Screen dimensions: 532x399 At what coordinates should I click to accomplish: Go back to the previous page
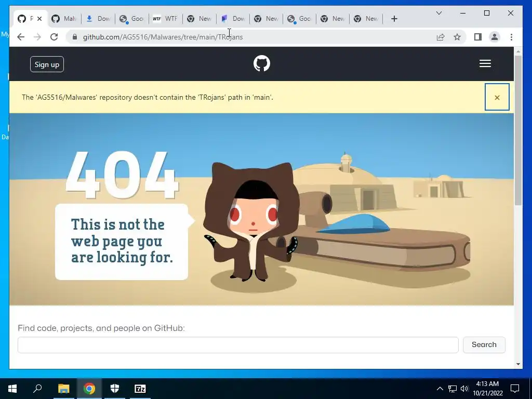(21, 37)
